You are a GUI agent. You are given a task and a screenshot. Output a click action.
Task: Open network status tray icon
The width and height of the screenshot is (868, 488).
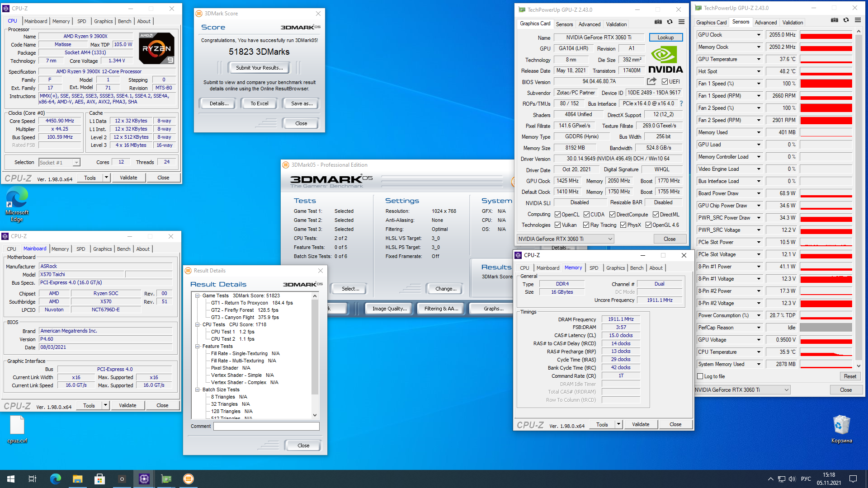781,479
